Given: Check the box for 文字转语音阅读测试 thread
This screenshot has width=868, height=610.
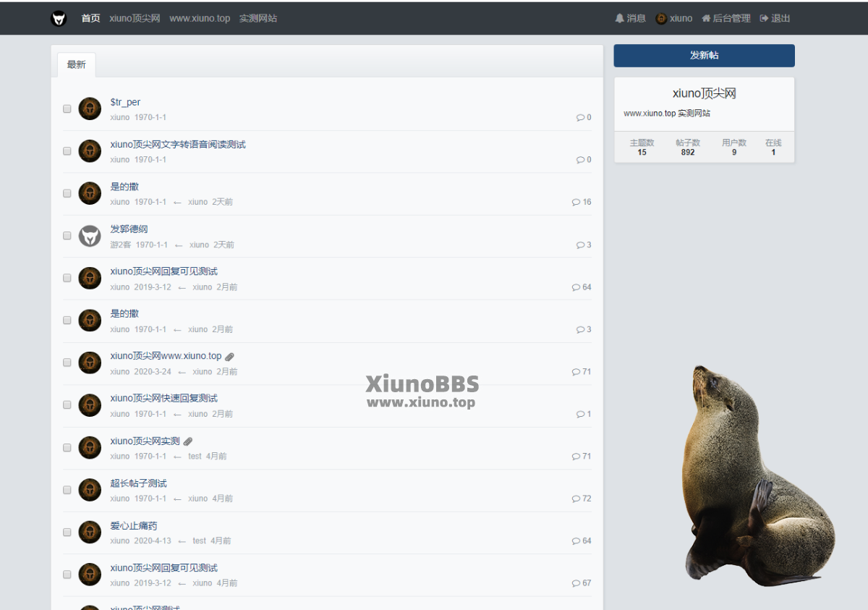Looking at the screenshot, I should click(x=67, y=151).
